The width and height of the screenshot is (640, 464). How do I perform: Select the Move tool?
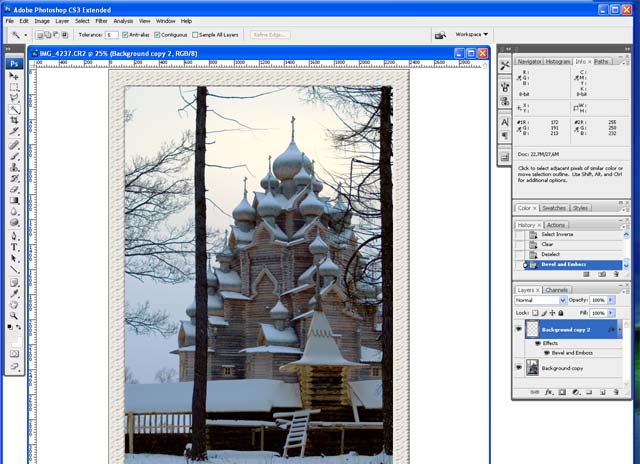(x=15, y=76)
